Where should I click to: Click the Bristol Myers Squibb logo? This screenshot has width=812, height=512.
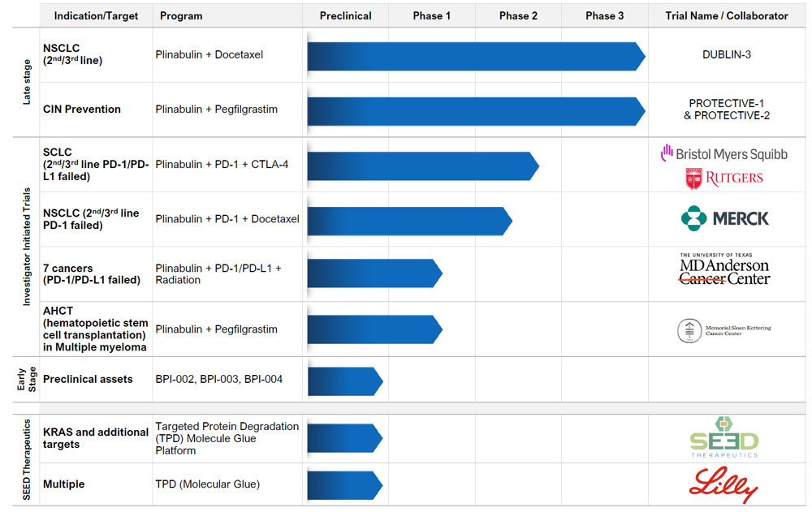[x=724, y=153]
